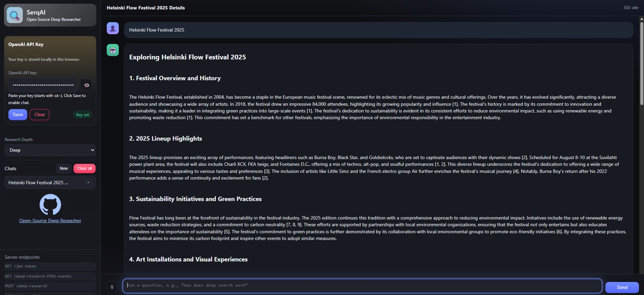Remove Helsinki Flow Festival chat with x
The width and height of the screenshot is (644, 295).
pos(88,183)
